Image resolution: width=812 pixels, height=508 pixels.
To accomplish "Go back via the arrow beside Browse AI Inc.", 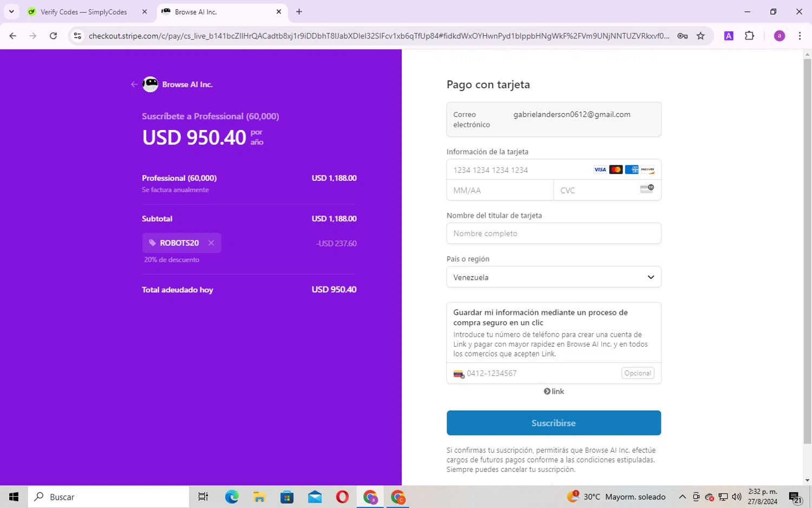I will [134, 84].
